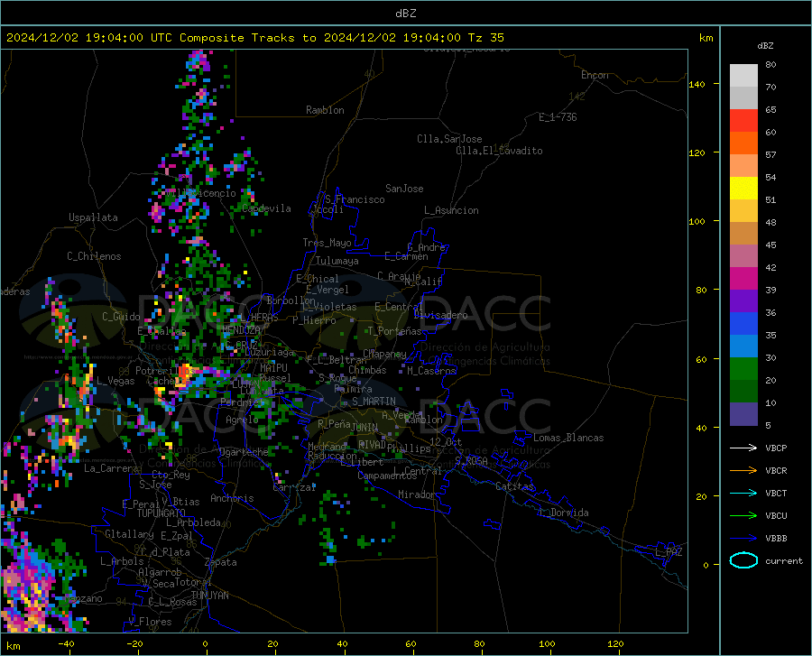Click the E_1-736 map label

click(558, 117)
